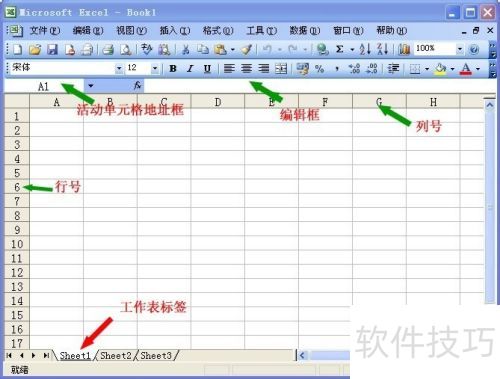Sort descending Z to A
This screenshot has height=379, width=500.
(x=382, y=49)
